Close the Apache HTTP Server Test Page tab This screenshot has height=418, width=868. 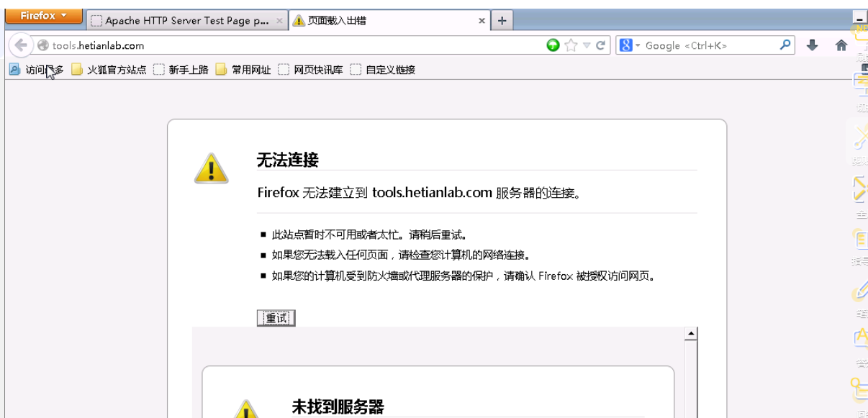(x=279, y=21)
